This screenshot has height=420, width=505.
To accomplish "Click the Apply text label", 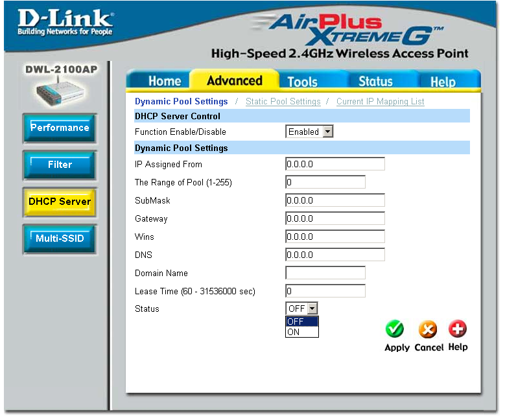I will (397, 347).
